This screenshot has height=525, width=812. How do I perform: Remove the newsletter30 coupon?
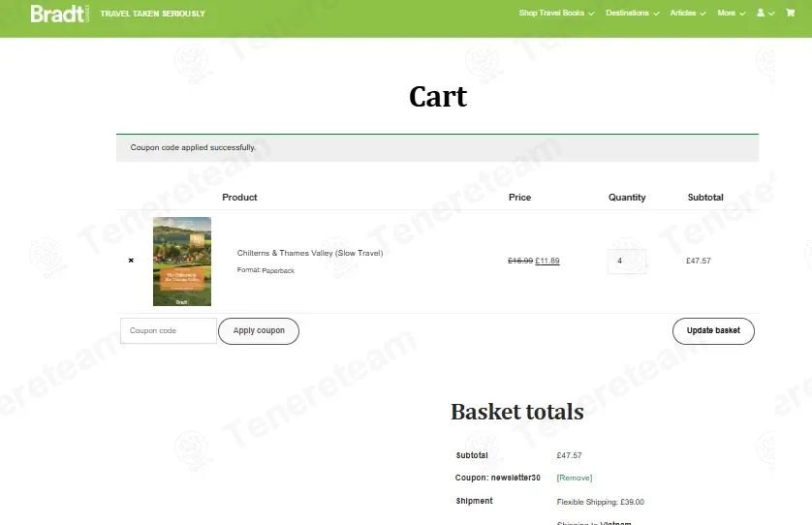click(x=575, y=478)
